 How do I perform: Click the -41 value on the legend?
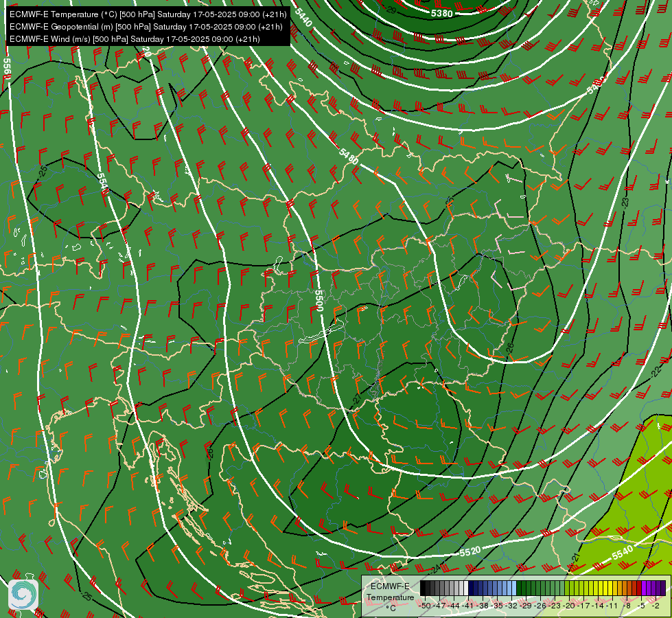pos(468,606)
